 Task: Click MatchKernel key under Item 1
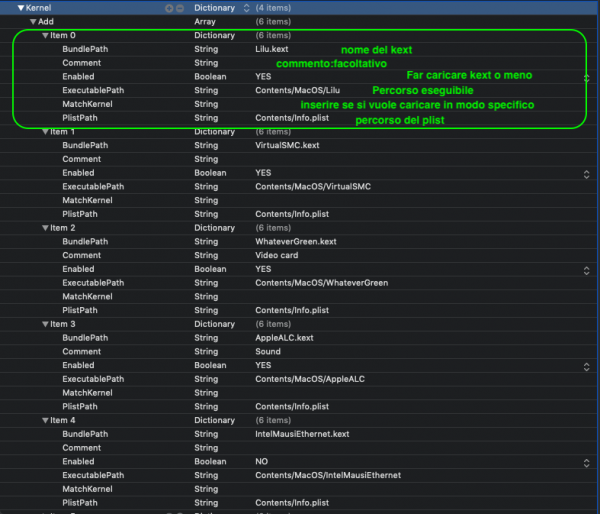pyautogui.click(x=87, y=201)
